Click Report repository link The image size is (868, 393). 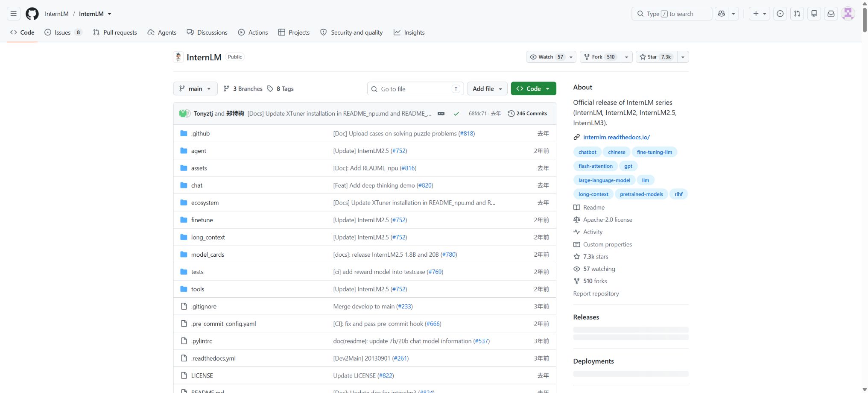click(x=596, y=294)
